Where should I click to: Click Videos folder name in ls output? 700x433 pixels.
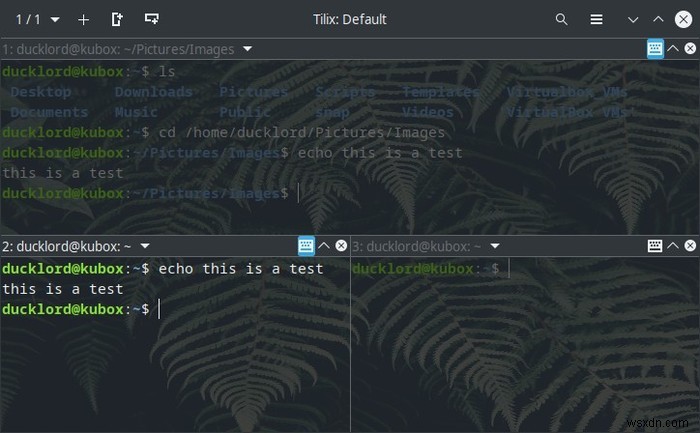(428, 112)
